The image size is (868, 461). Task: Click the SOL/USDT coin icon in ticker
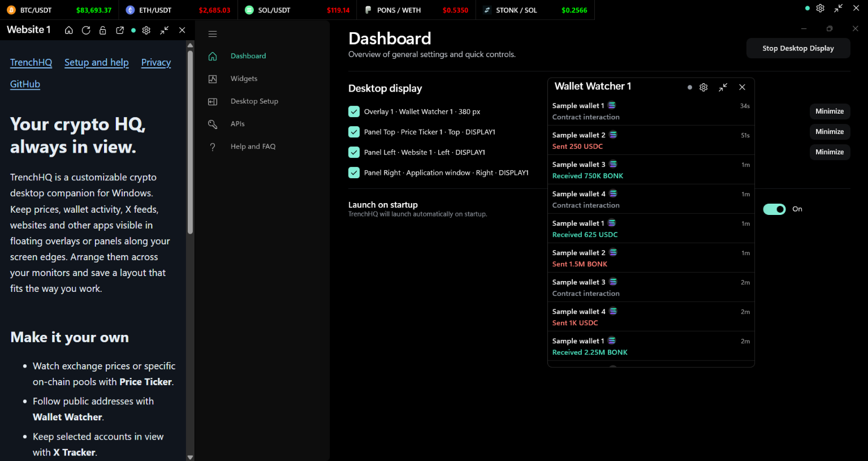pyautogui.click(x=249, y=10)
